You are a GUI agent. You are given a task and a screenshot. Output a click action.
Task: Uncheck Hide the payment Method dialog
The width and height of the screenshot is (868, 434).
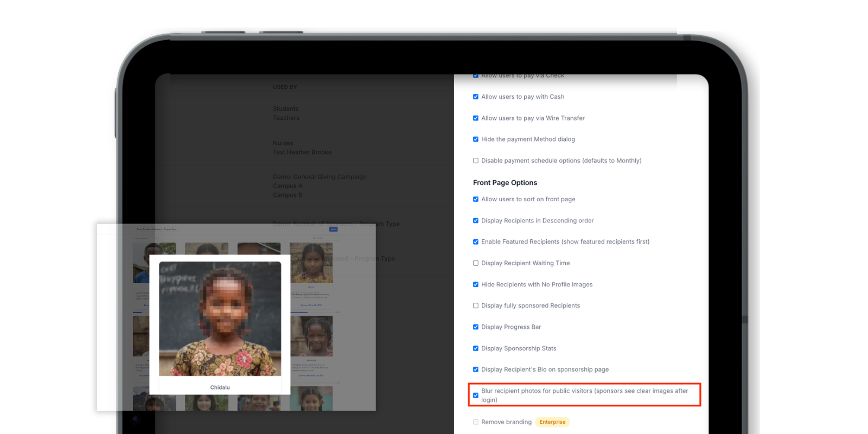pos(476,139)
